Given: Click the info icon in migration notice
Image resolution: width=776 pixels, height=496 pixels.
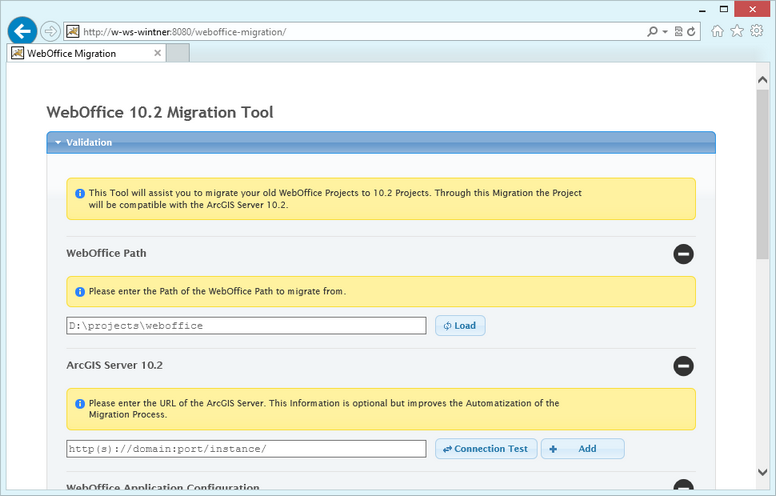Looking at the screenshot, I should click(80, 193).
